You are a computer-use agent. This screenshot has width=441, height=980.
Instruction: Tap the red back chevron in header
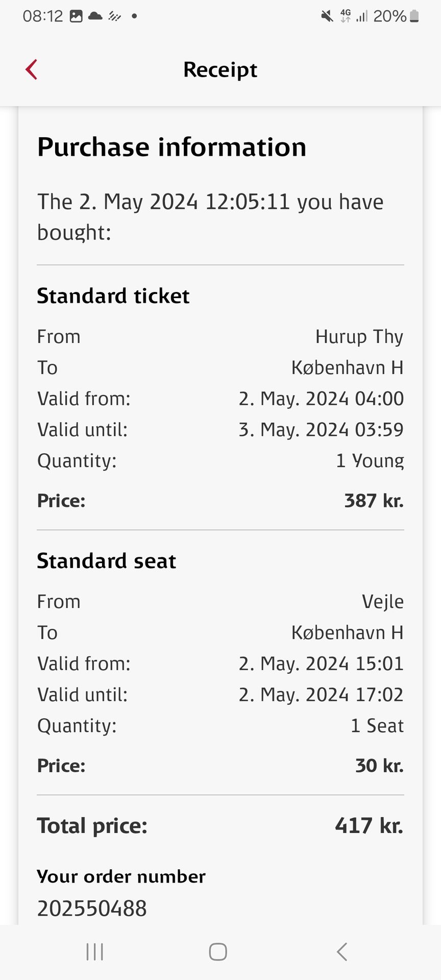[32, 70]
